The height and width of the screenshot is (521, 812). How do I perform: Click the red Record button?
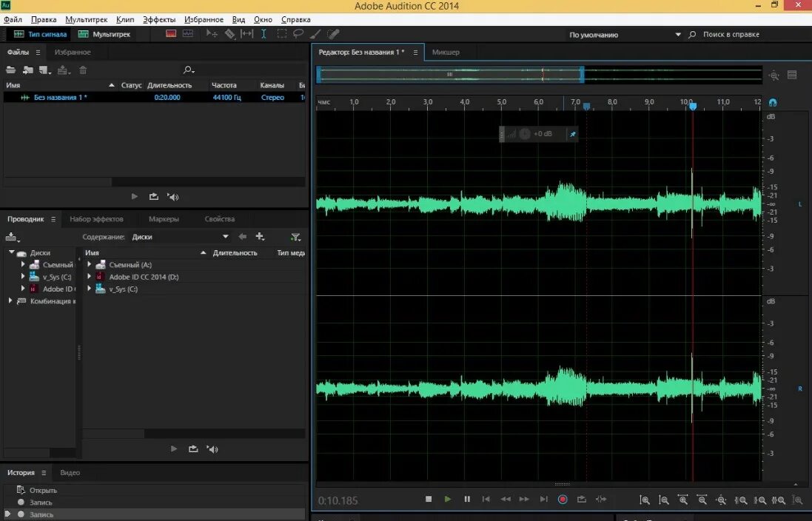pos(563,500)
